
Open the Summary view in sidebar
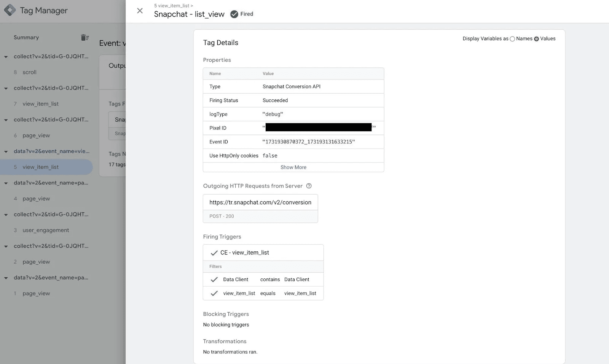pos(26,37)
